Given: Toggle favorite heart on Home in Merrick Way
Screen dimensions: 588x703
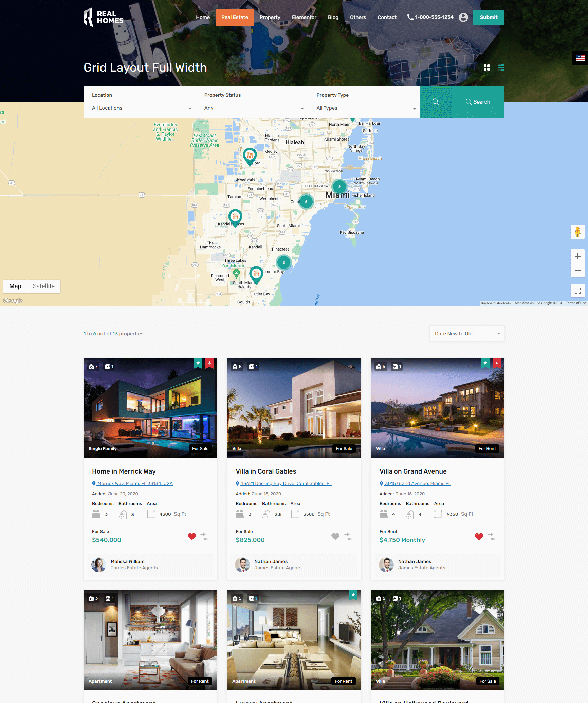Looking at the screenshot, I should click(x=192, y=537).
